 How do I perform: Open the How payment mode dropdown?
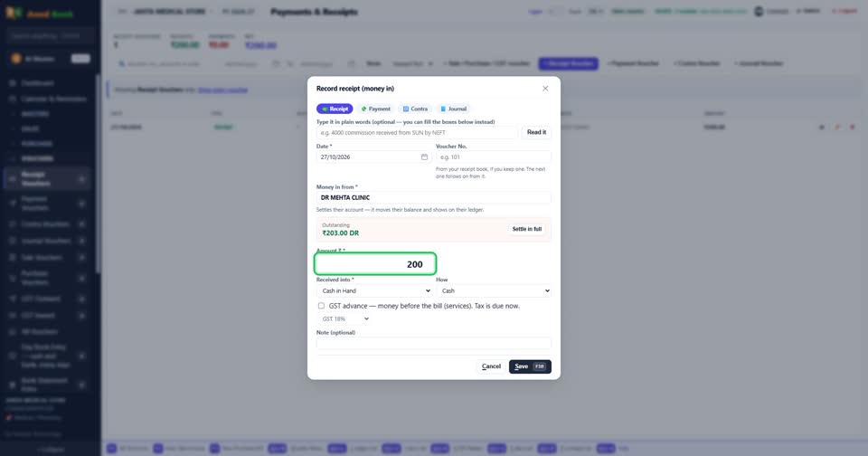coord(494,291)
